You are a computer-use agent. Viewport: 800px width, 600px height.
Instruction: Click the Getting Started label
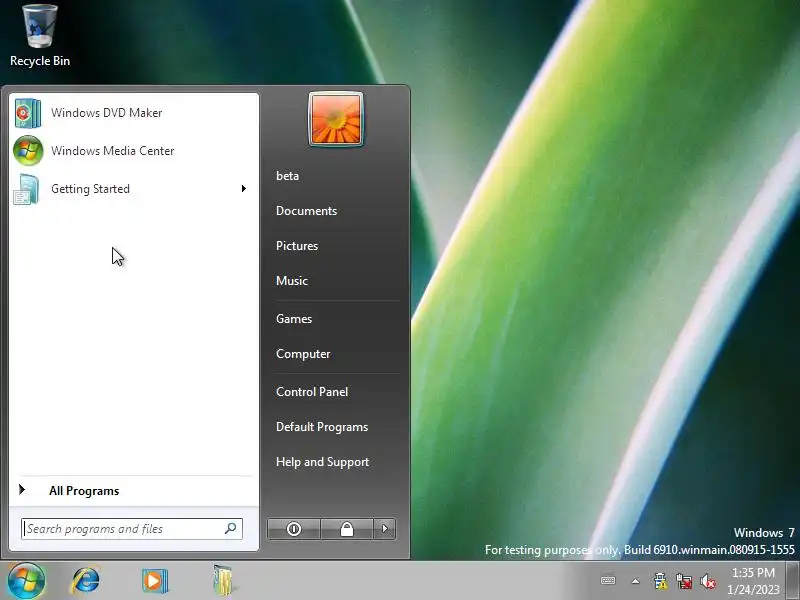click(x=90, y=189)
